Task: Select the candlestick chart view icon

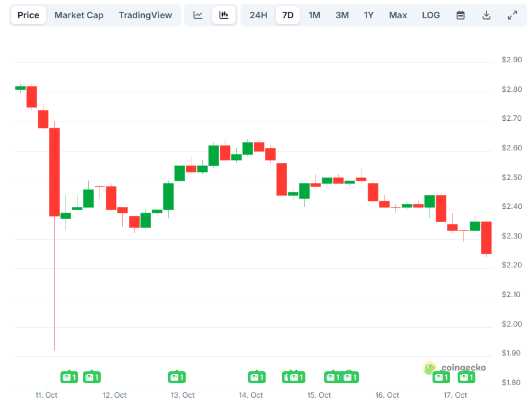Action: [x=224, y=15]
